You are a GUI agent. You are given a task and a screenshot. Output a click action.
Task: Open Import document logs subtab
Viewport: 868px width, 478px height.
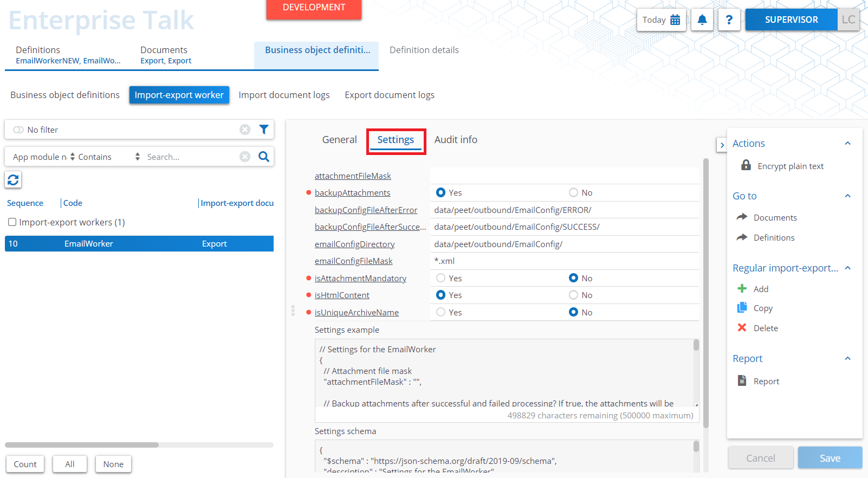[x=284, y=95]
